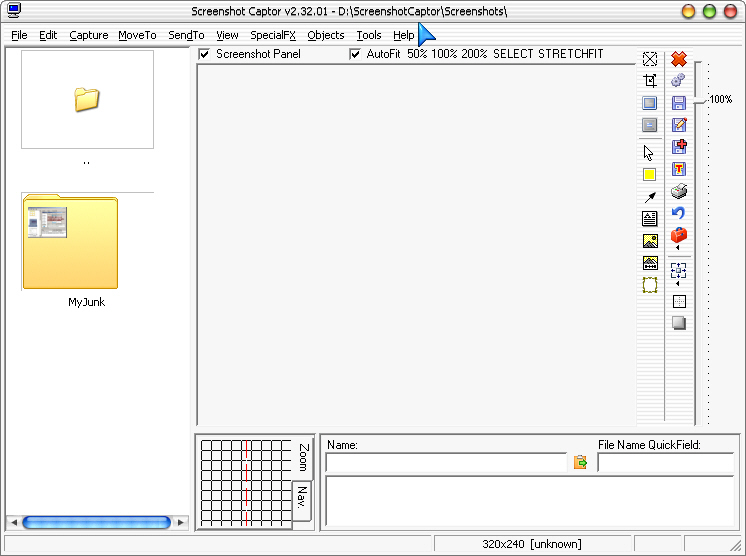This screenshot has width=746, height=556.
Task: Click the dotted grid square icon
Action: [x=679, y=301]
